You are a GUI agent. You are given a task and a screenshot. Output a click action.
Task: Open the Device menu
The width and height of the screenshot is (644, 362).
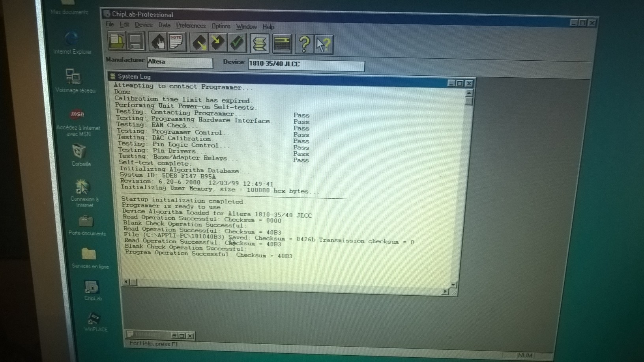point(144,25)
